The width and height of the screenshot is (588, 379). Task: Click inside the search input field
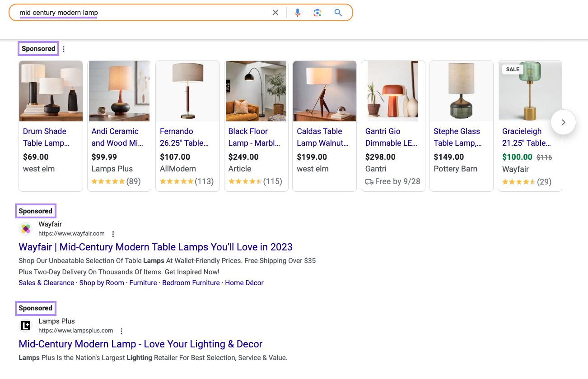tap(135, 12)
